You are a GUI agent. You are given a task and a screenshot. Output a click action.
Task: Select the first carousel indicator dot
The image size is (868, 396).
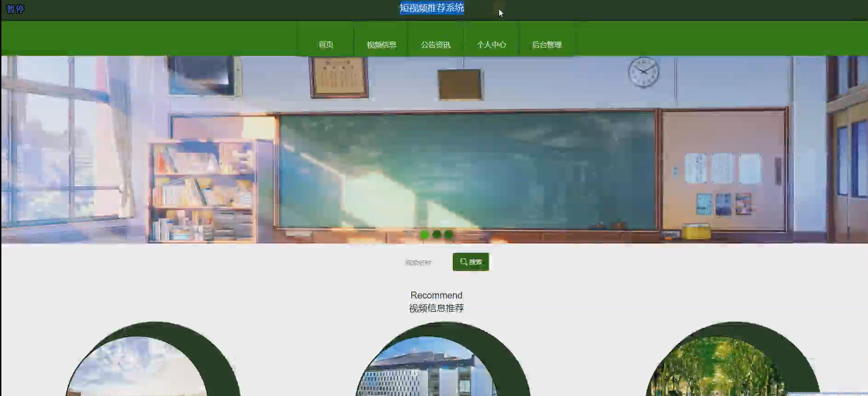(x=424, y=234)
